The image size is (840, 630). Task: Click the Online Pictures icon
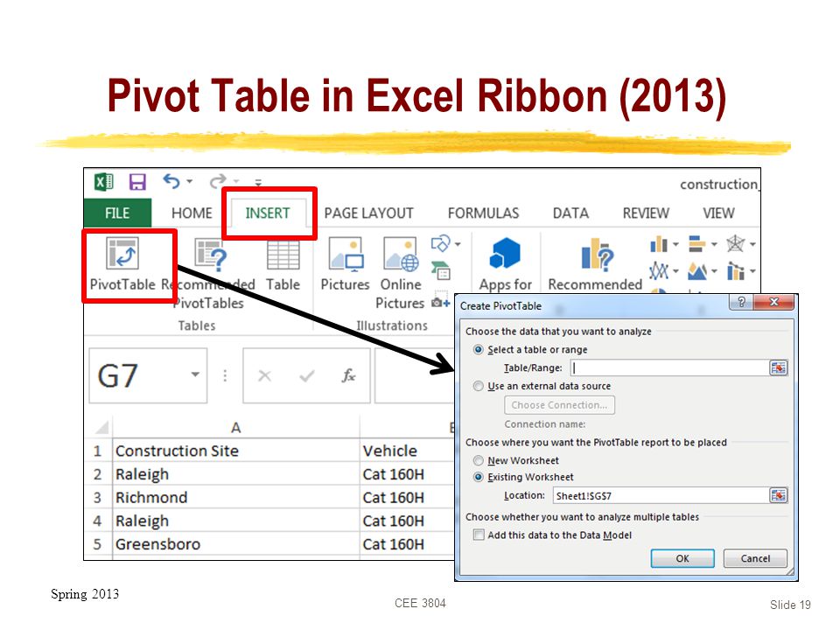click(x=401, y=255)
